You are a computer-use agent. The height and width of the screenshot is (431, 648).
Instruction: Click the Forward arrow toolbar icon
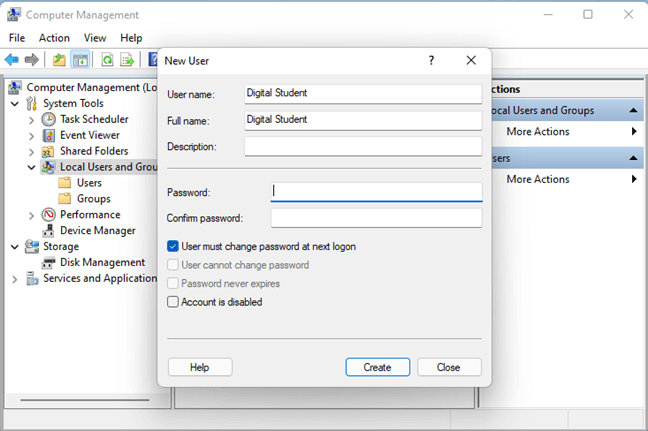[32, 60]
